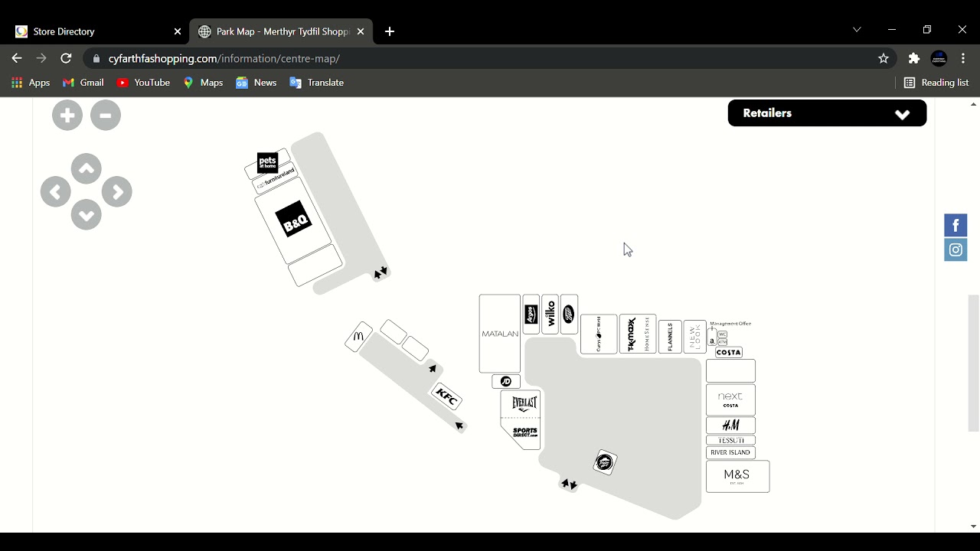The width and height of the screenshot is (980, 551).
Task: Open the Extensions puzzle icon
Action: (x=914, y=58)
